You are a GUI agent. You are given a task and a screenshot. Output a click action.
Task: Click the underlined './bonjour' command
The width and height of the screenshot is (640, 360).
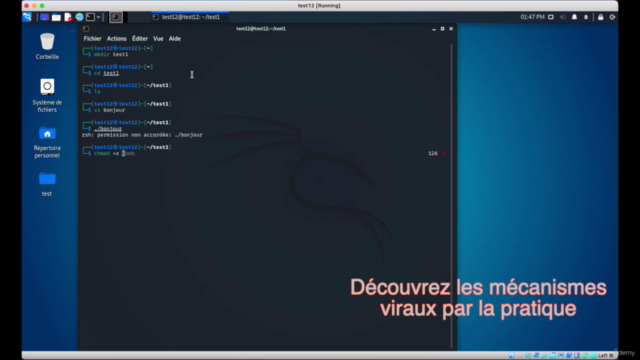[108, 129]
